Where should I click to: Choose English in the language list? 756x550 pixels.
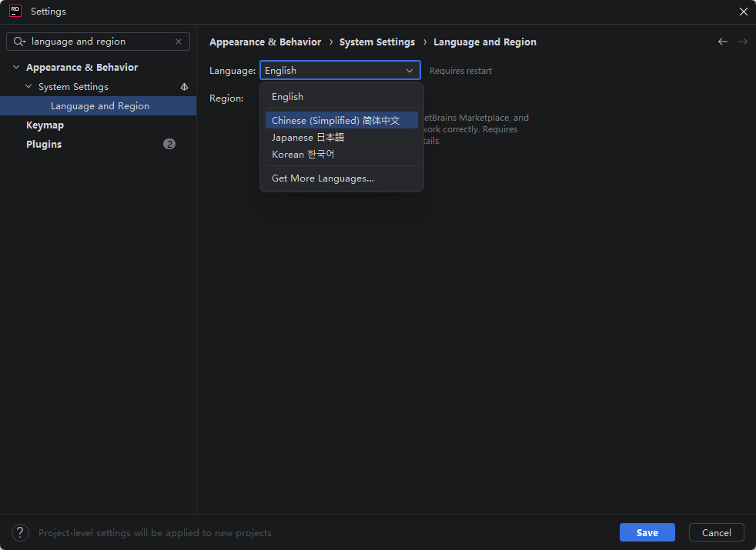coord(341,97)
